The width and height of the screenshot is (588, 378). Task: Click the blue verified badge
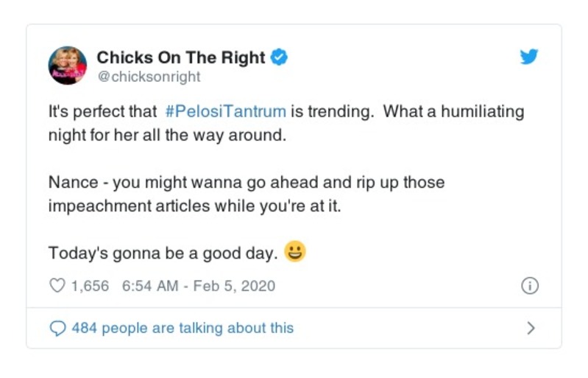pos(279,57)
